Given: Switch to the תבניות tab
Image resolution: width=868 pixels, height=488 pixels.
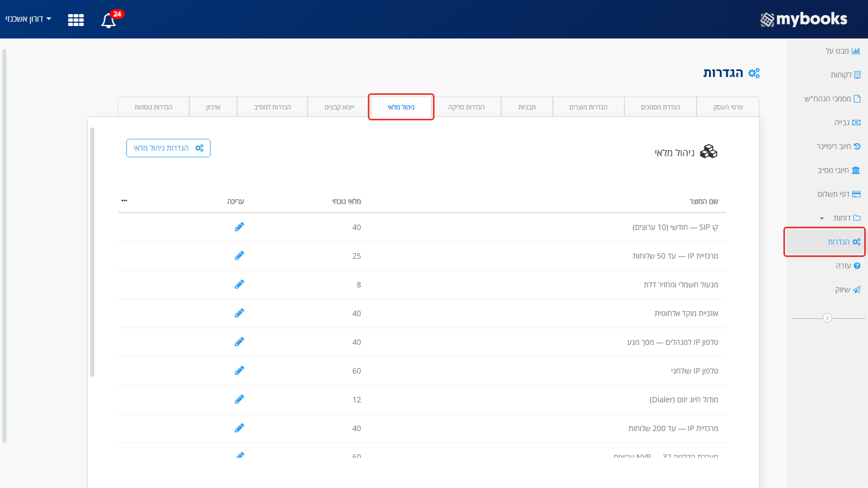Looking at the screenshot, I should point(527,107).
